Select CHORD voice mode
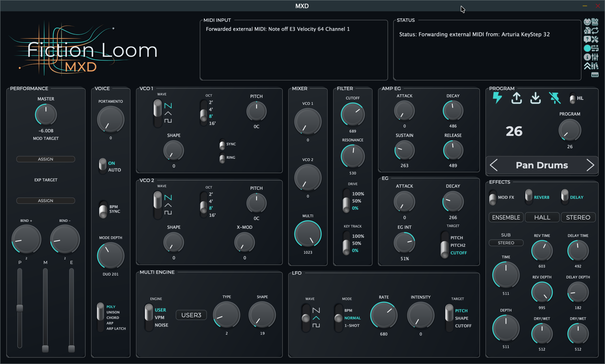Viewport: 605px width, 364px height. [x=112, y=318]
